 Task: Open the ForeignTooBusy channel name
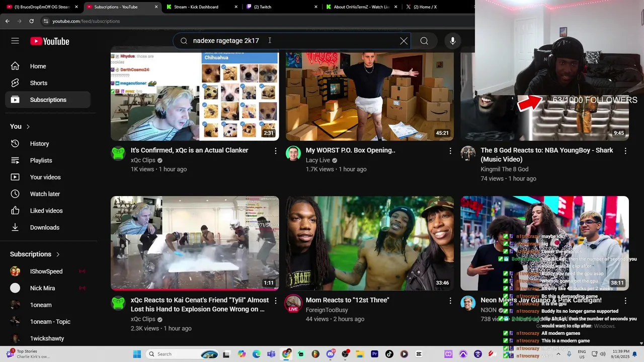327,310
